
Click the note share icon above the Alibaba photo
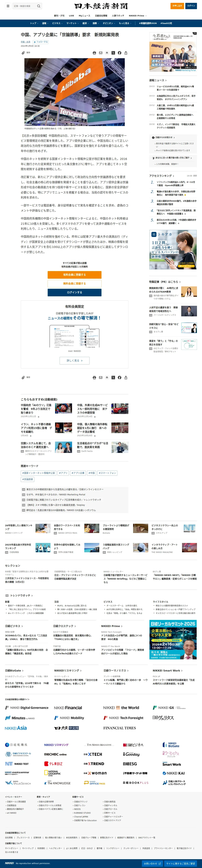click(x=107, y=53)
